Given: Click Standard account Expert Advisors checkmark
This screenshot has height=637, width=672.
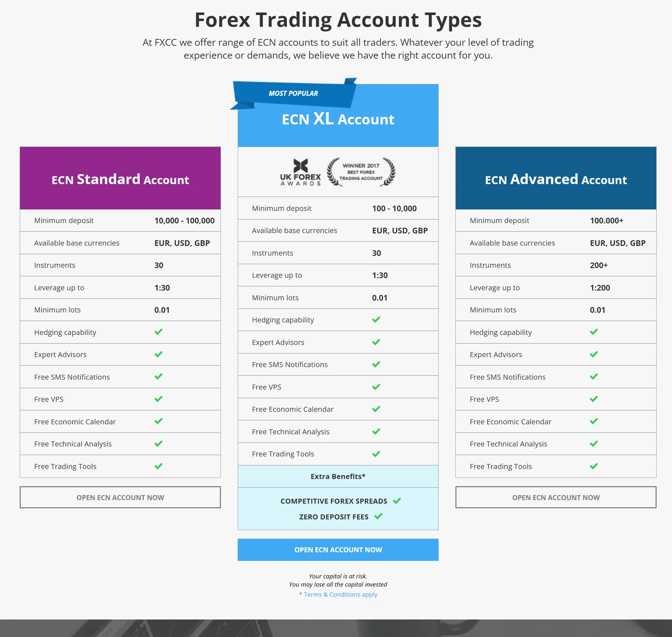Looking at the screenshot, I should [x=158, y=354].
